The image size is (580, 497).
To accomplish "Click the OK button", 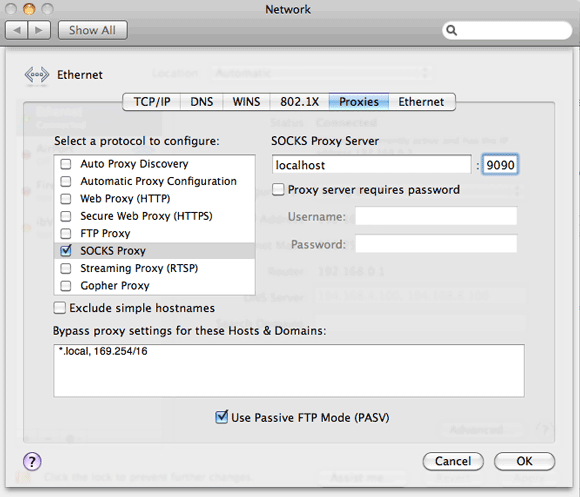I will [524, 461].
